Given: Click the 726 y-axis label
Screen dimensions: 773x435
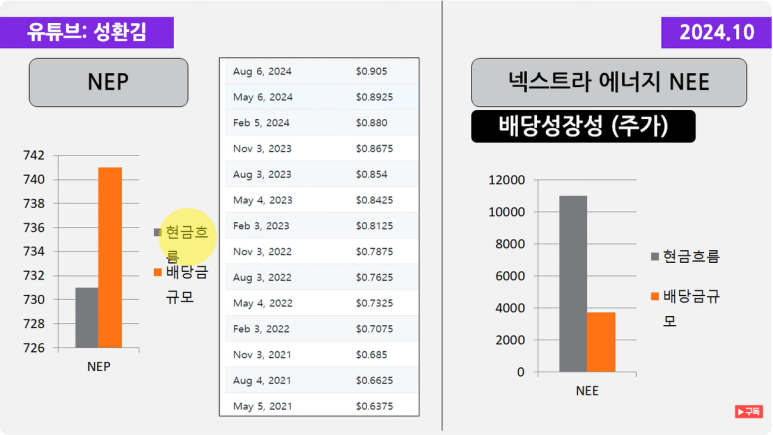Looking at the screenshot, I should (34, 348).
